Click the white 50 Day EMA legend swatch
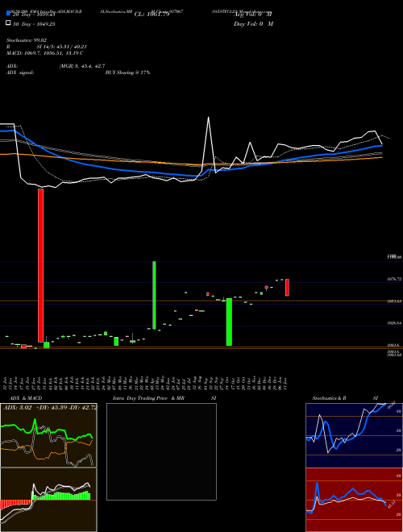The width and height of the screenshot is (403, 532). pyautogui.click(x=8, y=23)
